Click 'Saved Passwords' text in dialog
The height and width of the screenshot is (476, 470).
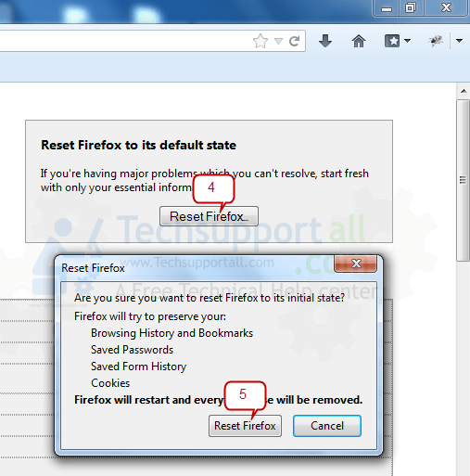[132, 350]
